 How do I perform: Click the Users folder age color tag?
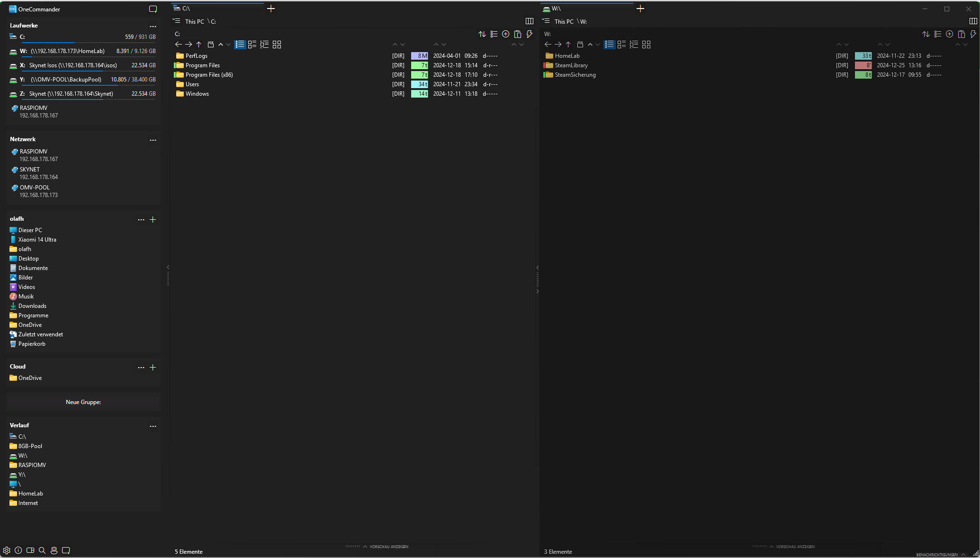click(420, 84)
